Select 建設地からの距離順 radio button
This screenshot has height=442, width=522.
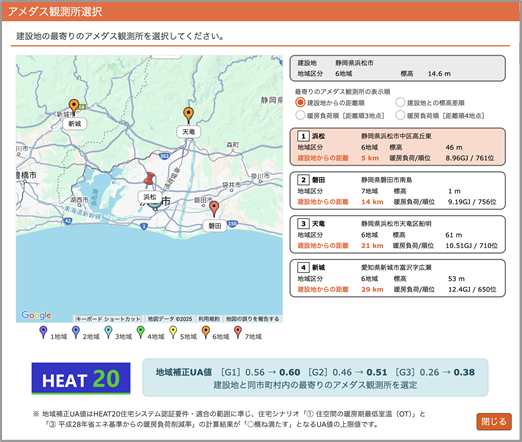pyautogui.click(x=300, y=102)
